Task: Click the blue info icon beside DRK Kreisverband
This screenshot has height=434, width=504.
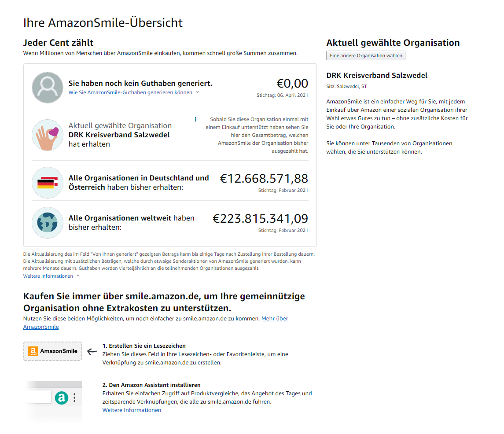Action: click(195, 119)
